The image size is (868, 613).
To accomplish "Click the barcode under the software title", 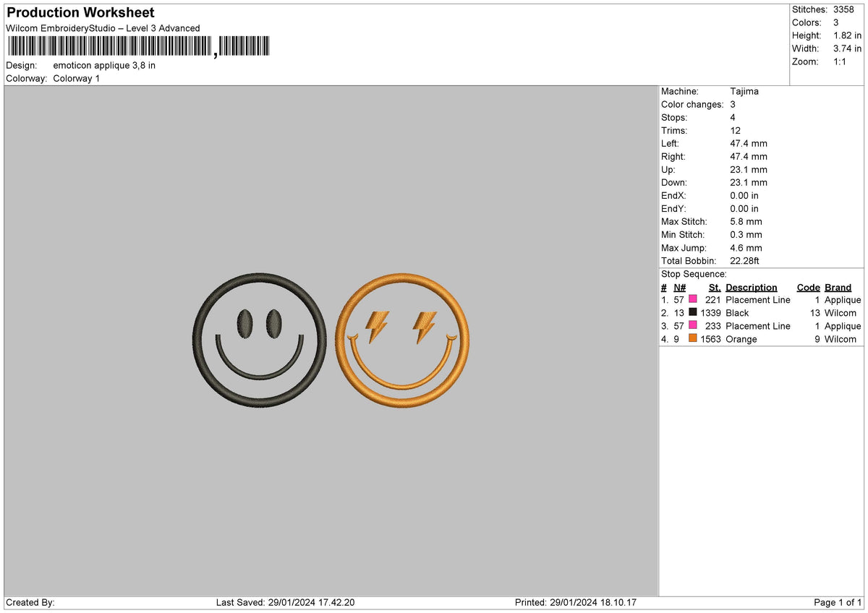I will coord(138,47).
